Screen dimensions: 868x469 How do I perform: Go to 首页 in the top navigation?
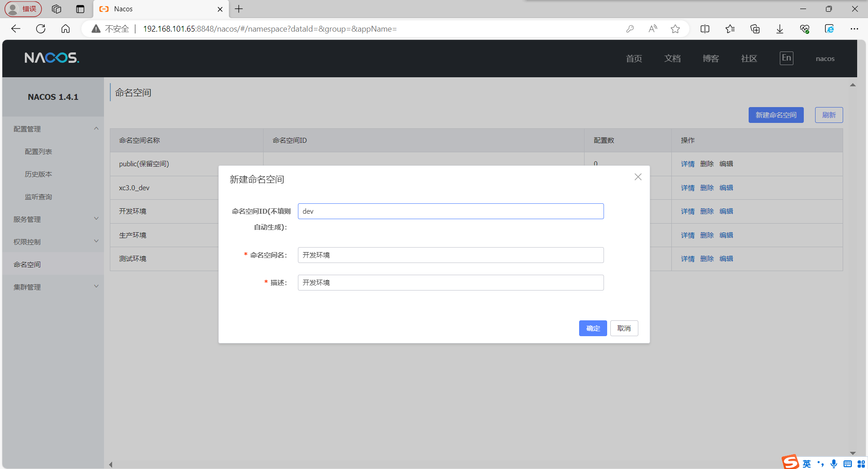pos(634,59)
